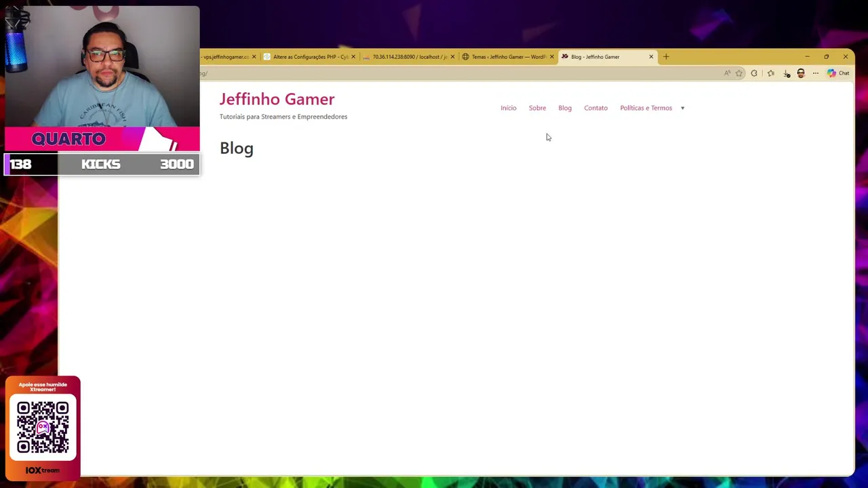Viewport: 868px width, 488px height.
Task: Switch to the 70.36.114.238:8090 localhost tab
Action: click(x=409, y=57)
